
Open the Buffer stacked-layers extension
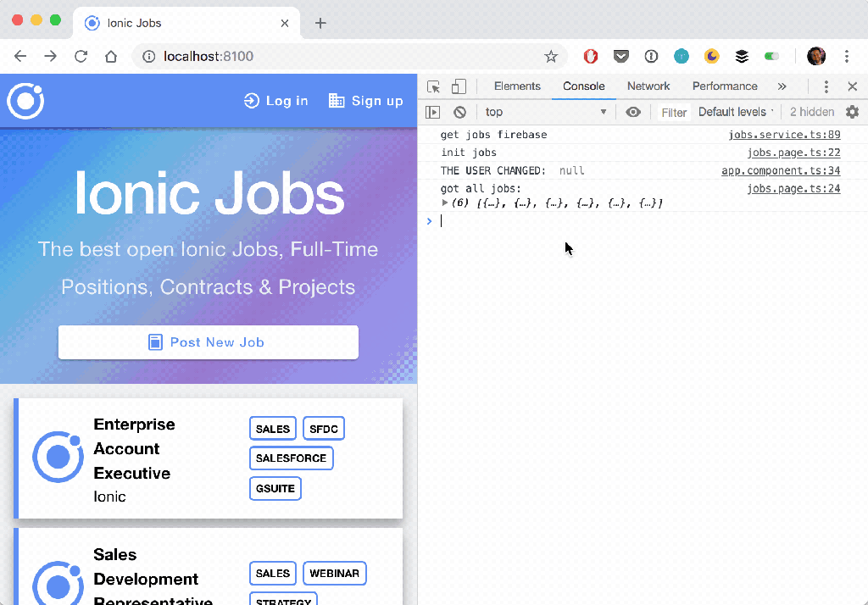(x=742, y=56)
